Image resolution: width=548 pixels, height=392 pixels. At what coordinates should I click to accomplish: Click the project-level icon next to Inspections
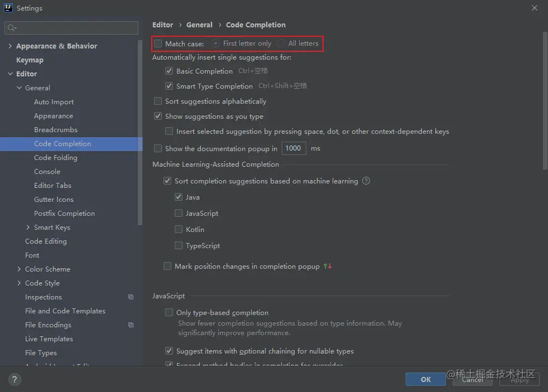(x=131, y=297)
